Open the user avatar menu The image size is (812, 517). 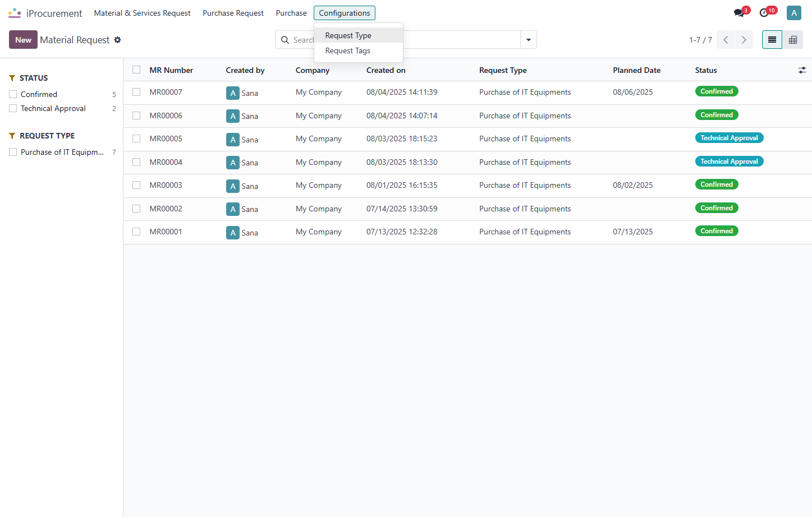794,13
